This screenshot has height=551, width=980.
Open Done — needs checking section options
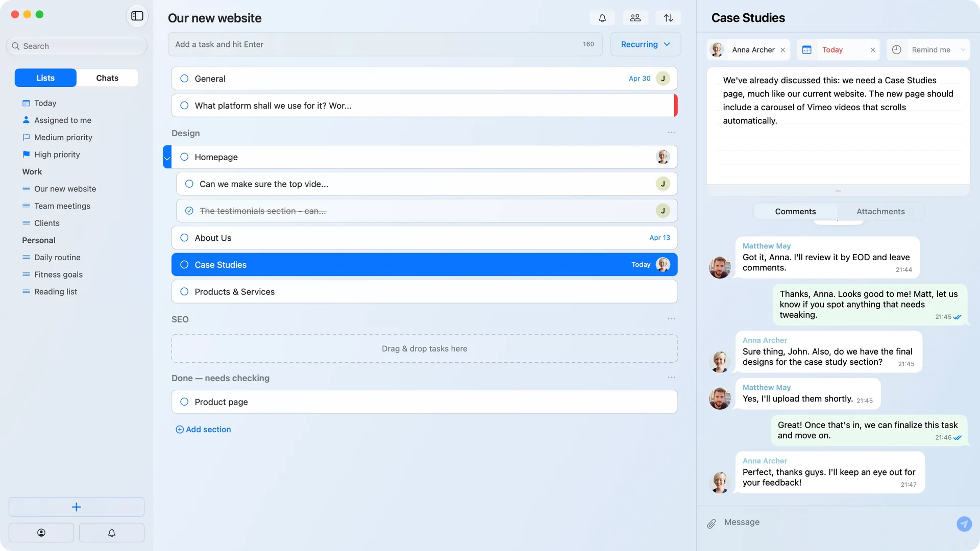click(x=671, y=378)
